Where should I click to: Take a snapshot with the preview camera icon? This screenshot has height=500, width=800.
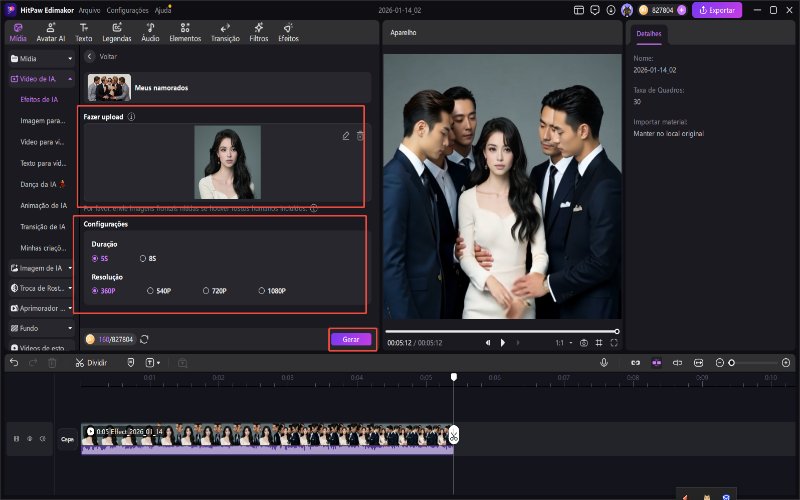coord(584,342)
